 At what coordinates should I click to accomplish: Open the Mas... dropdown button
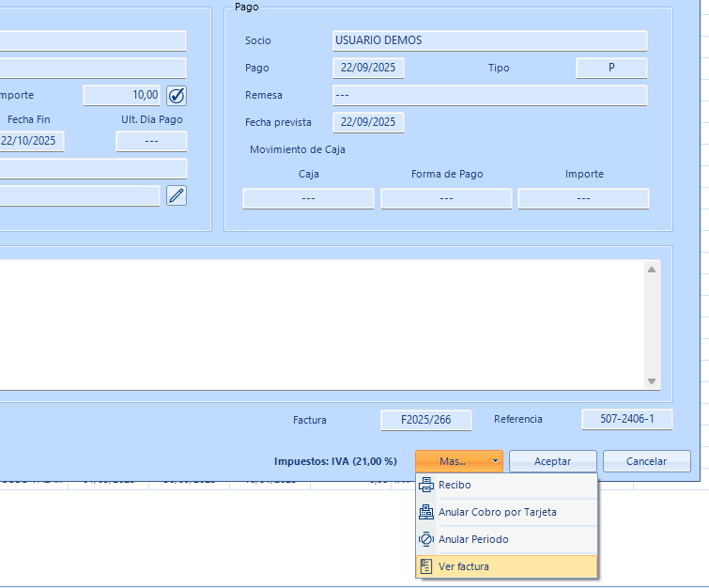[453, 461]
